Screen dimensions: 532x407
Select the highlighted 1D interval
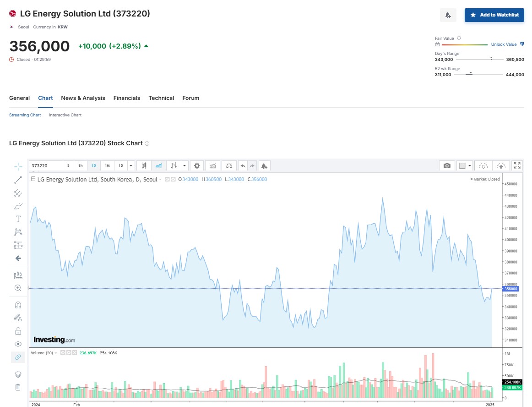(x=94, y=166)
